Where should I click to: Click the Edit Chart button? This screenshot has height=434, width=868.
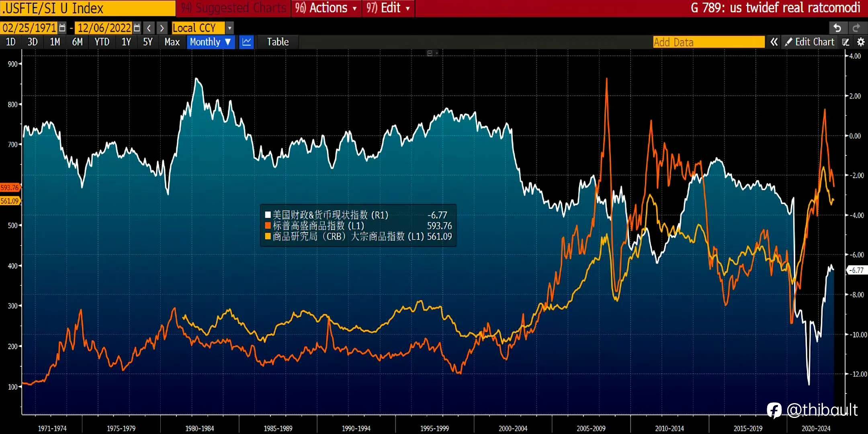coord(810,42)
